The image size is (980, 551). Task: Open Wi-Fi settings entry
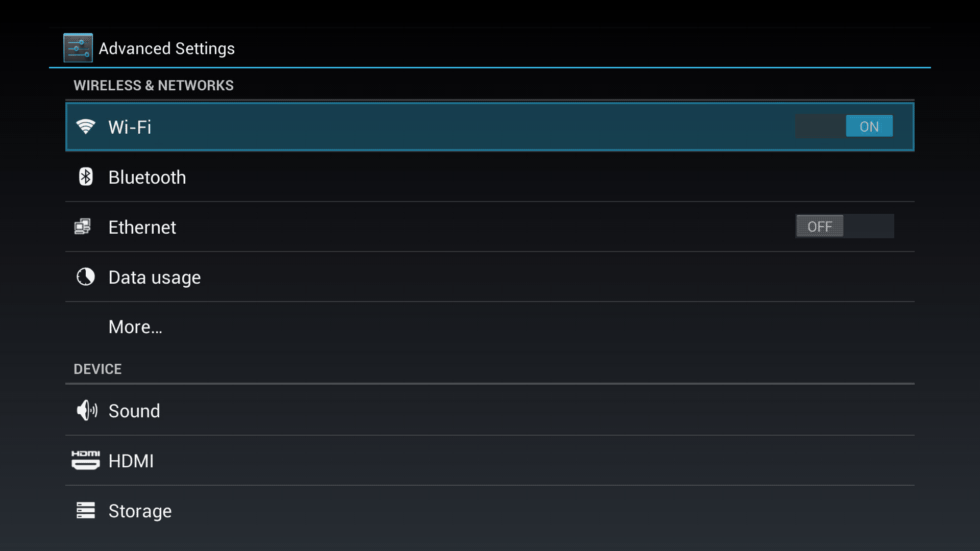(490, 127)
